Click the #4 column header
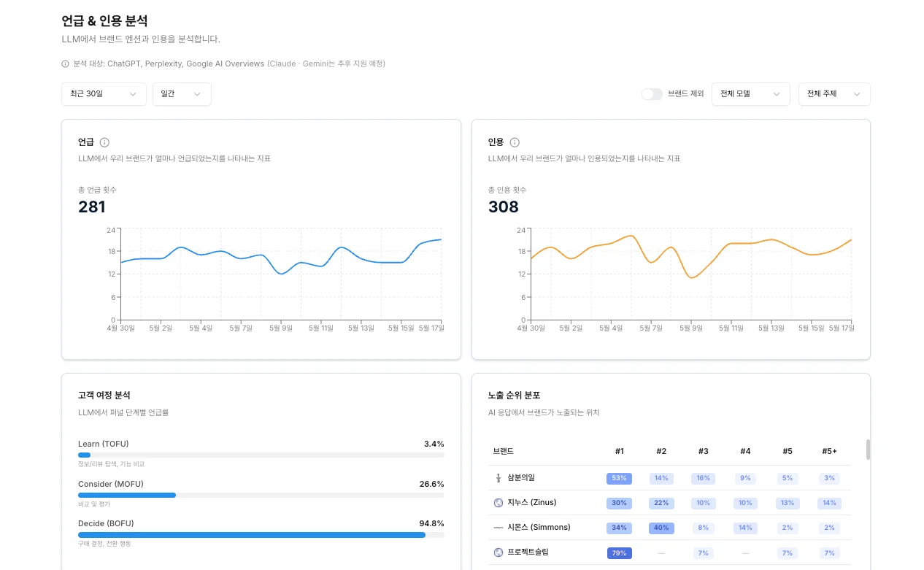The width and height of the screenshot is (924, 570). [745, 452]
